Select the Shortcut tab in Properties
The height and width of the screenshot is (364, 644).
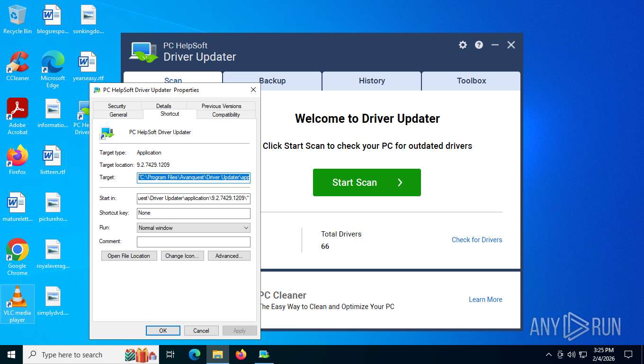click(x=170, y=114)
